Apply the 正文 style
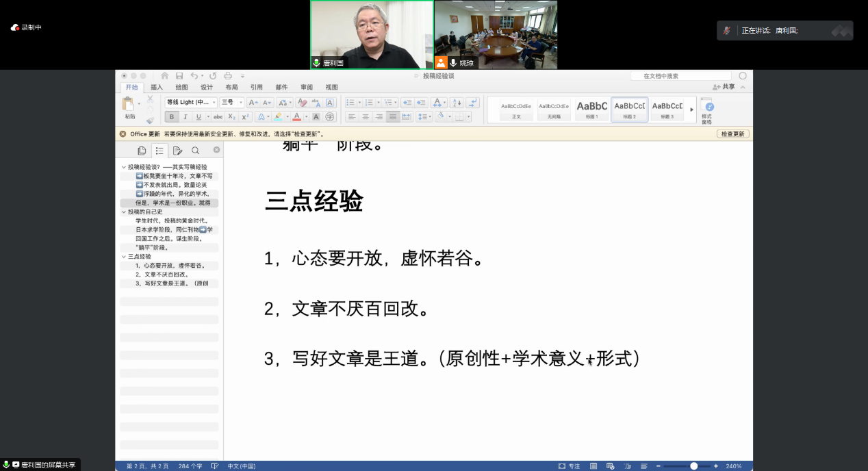Screen dimensions: 868x471 point(516,110)
